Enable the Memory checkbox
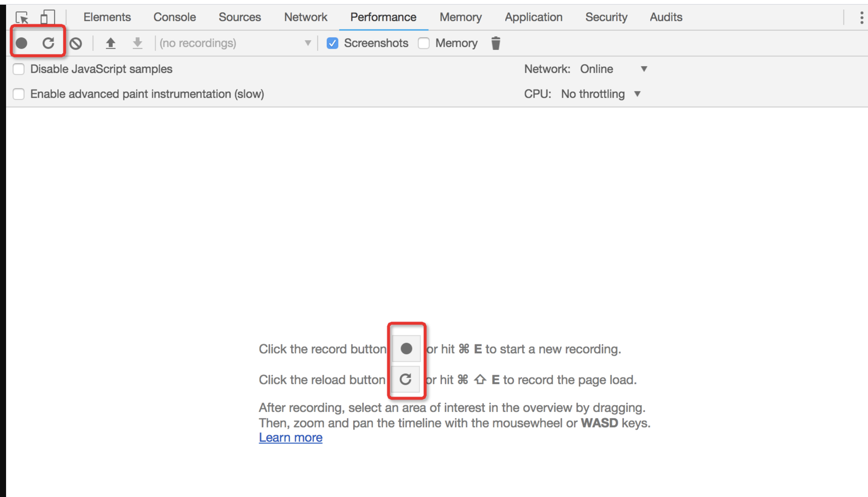The height and width of the screenshot is (497, 868). (424, 43)
